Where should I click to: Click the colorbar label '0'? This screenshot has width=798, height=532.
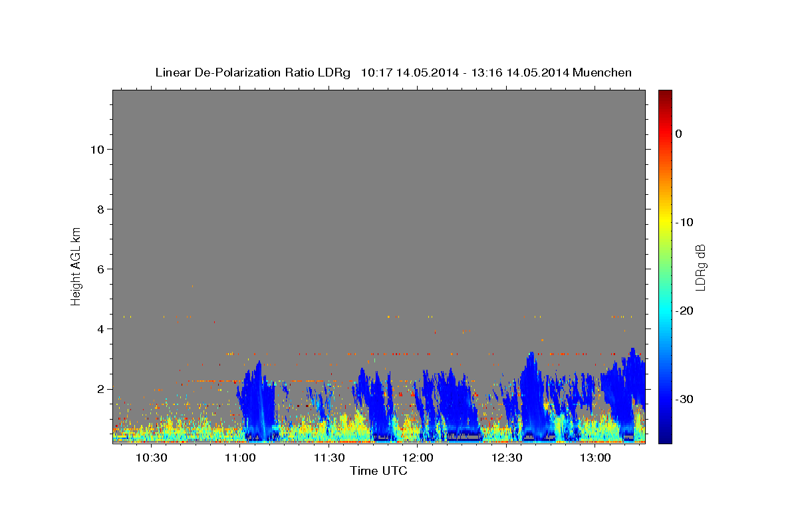(678, 134)
